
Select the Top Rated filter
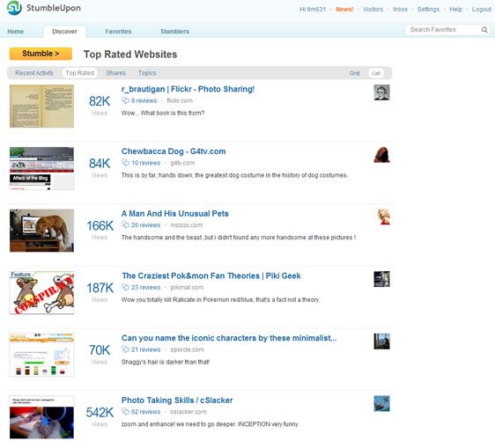click(79, 73)
